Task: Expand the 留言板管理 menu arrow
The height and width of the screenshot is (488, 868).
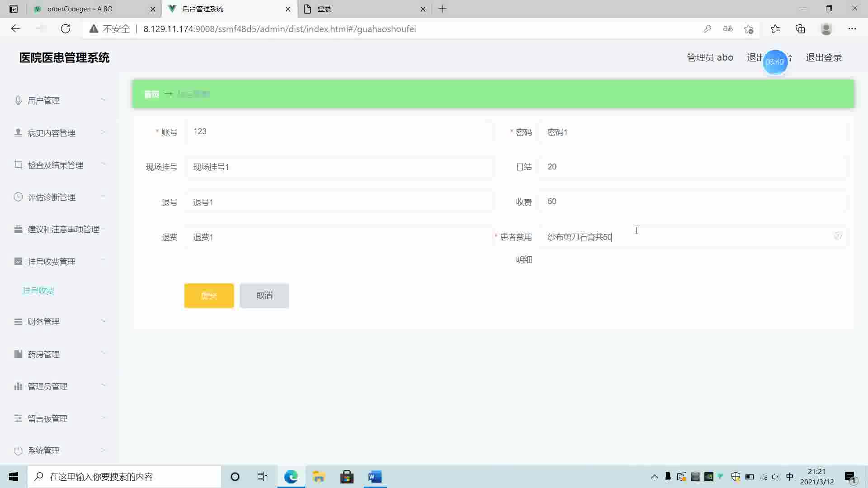Action: (103, 418)
